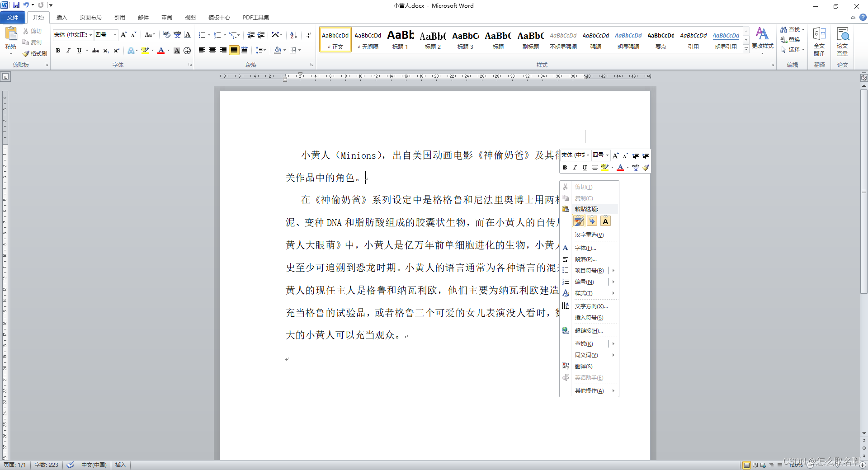Click Format Painter brush in floating mini toolbar

(x=646, y=168)
